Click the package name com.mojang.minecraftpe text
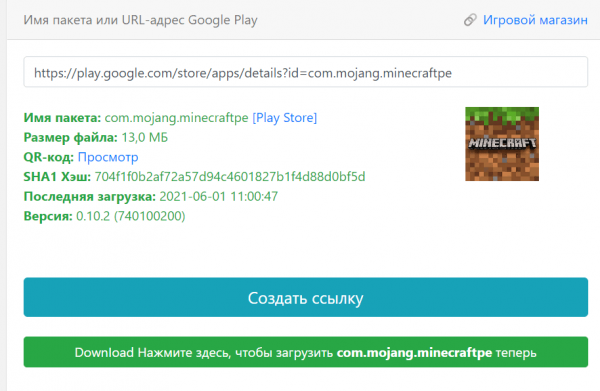 click(x=176, y=117)
